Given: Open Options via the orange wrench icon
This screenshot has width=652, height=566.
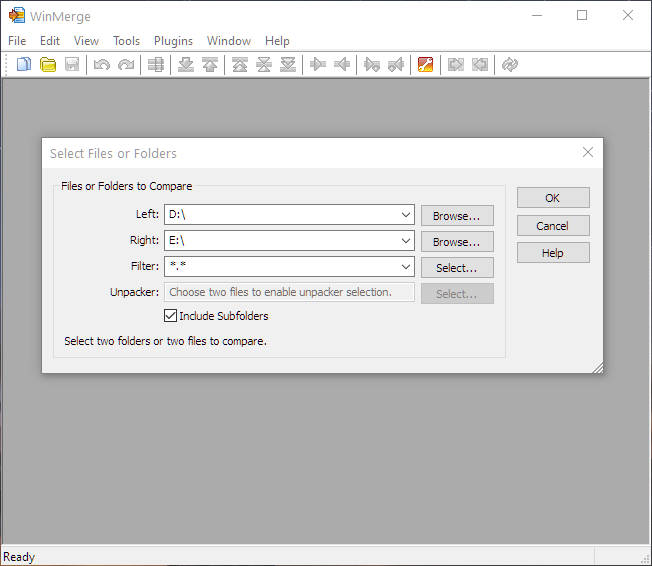Looking at the screenshot, I should click(x=425, y=64).
